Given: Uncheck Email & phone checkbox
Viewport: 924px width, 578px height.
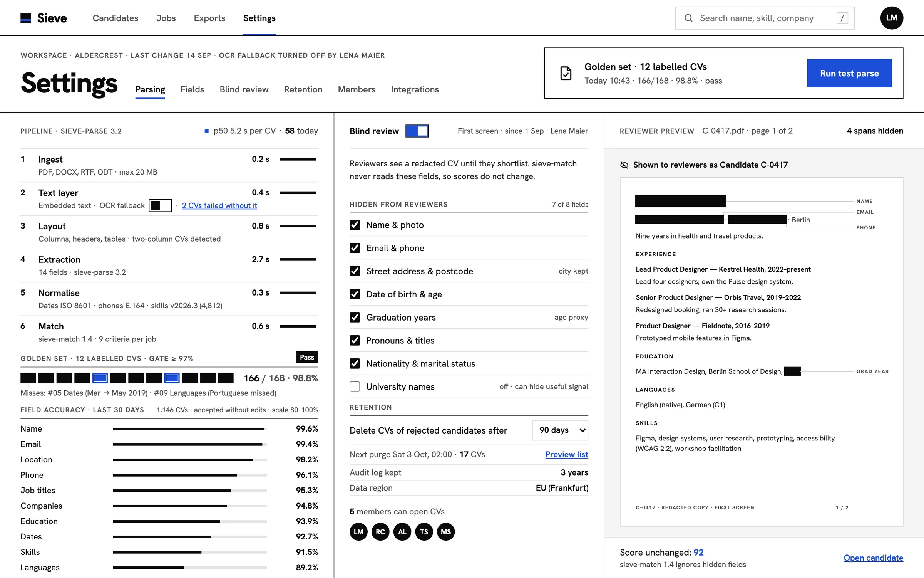Looking at the screenshot, I should click(355, 248).
